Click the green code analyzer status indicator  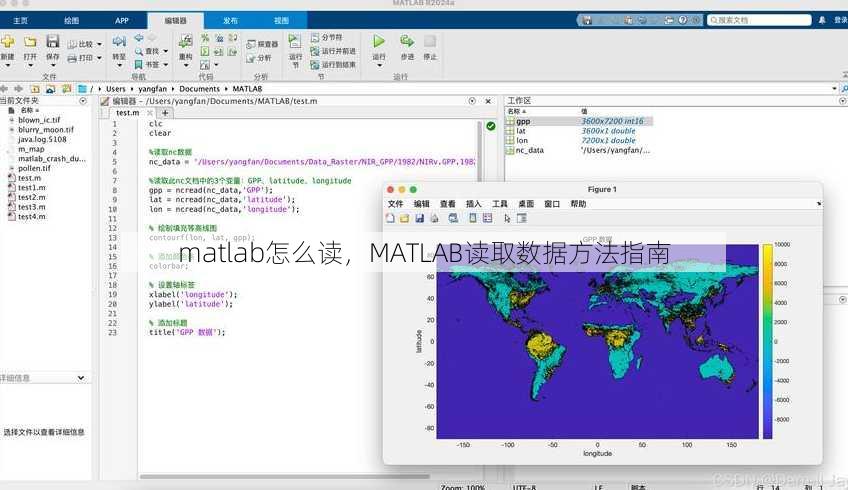click(491, 126)
